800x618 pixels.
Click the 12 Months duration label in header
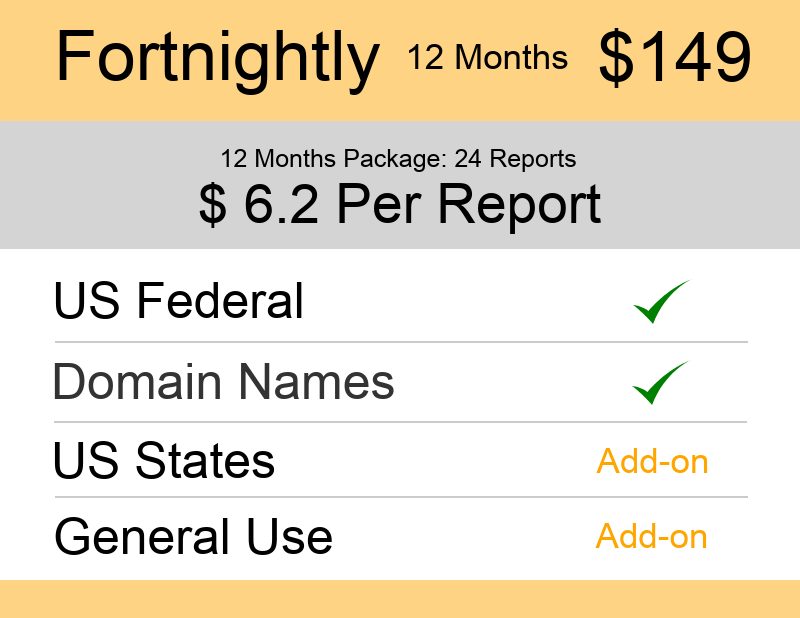pos(487,58)
